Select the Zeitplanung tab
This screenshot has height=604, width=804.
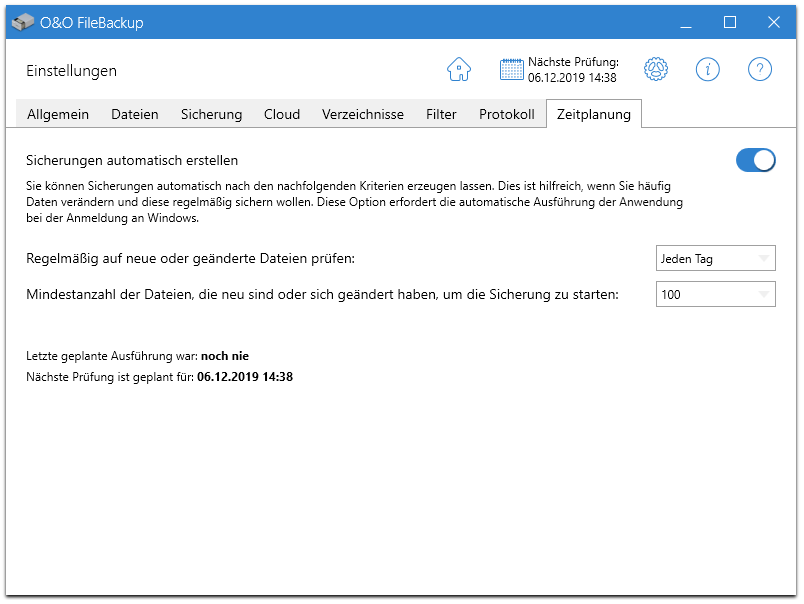[594, 114]
